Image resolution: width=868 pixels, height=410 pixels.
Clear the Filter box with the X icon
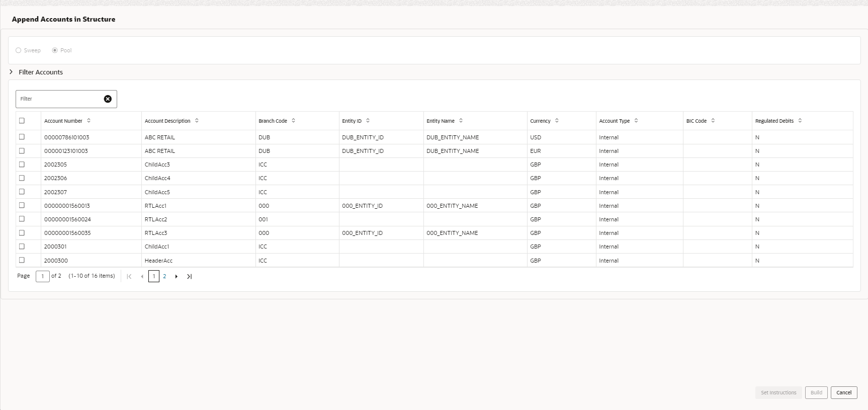(x=108, y=99)
